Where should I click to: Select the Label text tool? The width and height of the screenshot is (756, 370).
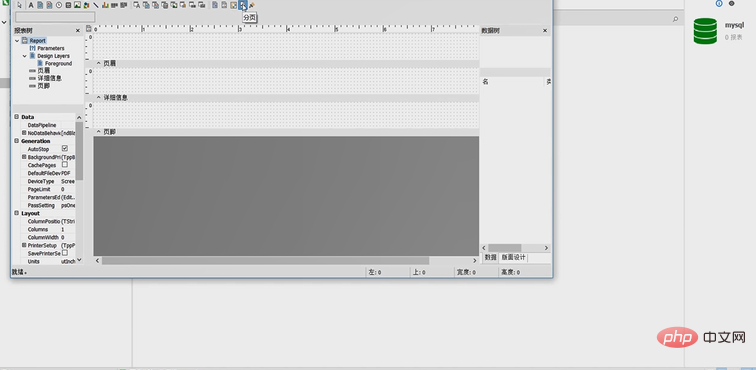tap(31, 5)
